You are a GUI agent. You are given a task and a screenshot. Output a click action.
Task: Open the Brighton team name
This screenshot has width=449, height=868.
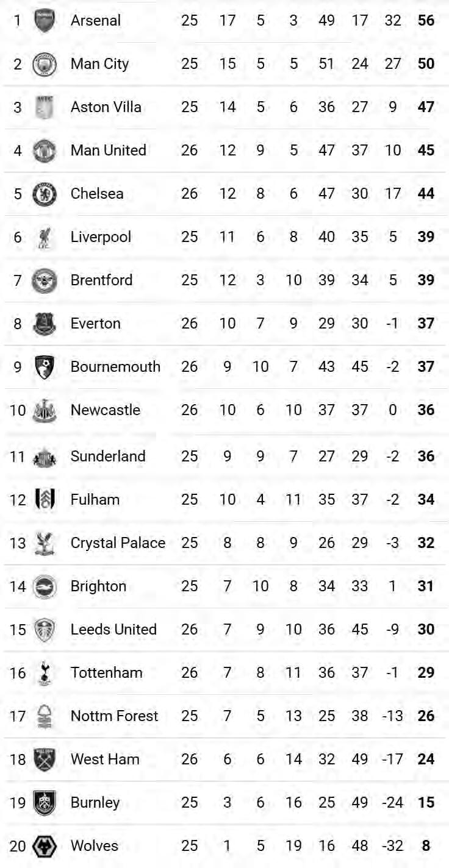(x=98, y=586)
